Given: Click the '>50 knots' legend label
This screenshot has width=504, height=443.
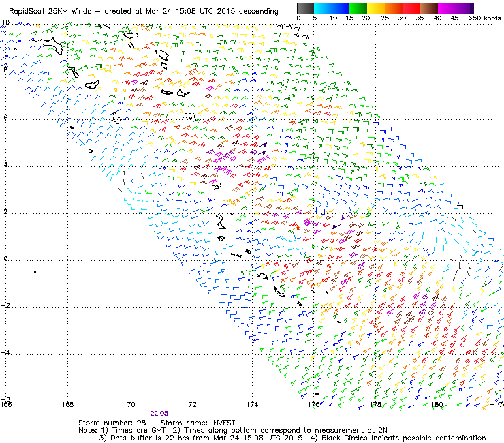Looking at the screenshot, I should point(484,18).
